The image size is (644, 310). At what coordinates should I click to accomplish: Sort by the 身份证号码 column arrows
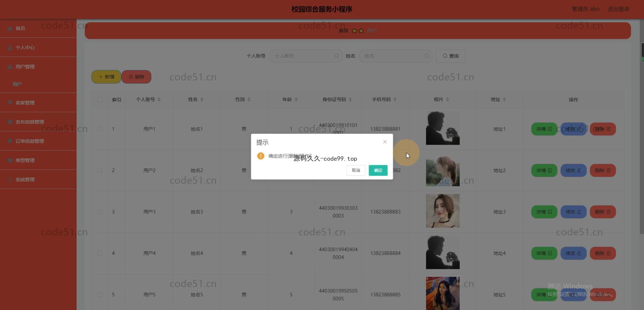(350, 100)
